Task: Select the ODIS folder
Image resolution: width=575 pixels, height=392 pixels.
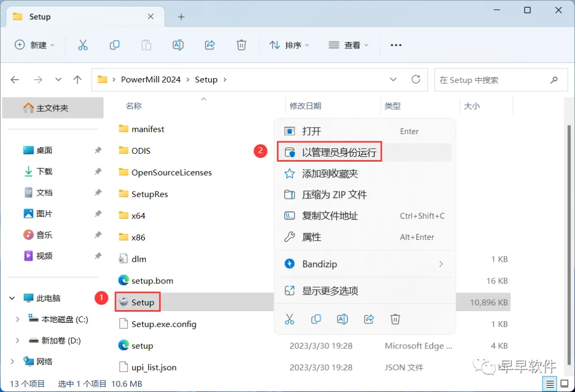Action: click(141, 151)
